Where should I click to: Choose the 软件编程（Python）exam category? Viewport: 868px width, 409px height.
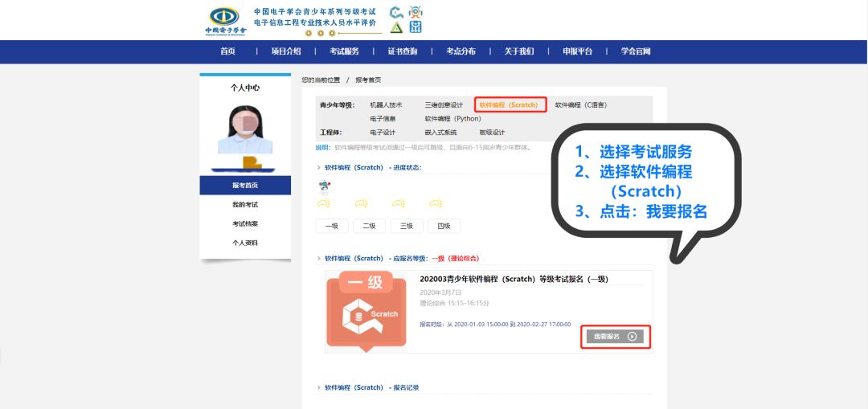click(452, 118)
